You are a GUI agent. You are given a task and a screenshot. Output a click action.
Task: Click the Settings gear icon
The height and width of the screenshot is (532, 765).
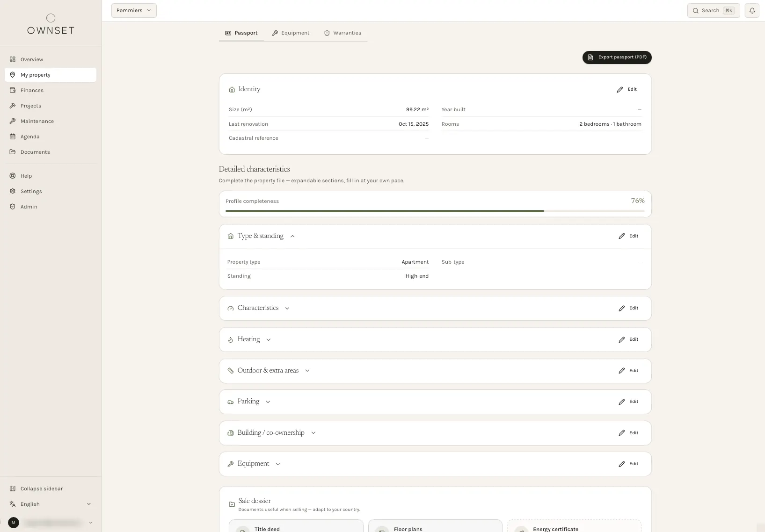pos(13,191)
